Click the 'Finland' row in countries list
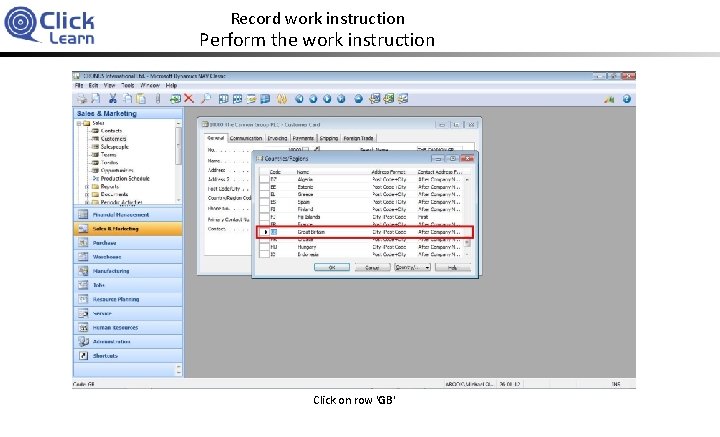720x437 pixels. pyautogui.click(x=361, y=209)
